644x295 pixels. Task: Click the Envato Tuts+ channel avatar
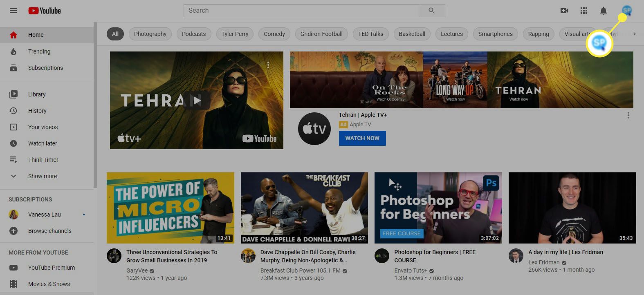click(382, 256)
